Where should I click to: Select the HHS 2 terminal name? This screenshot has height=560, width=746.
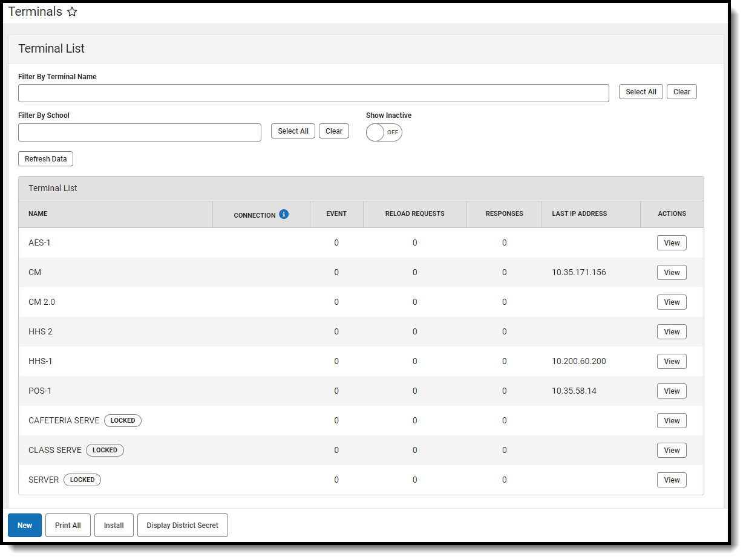[41, 332]
